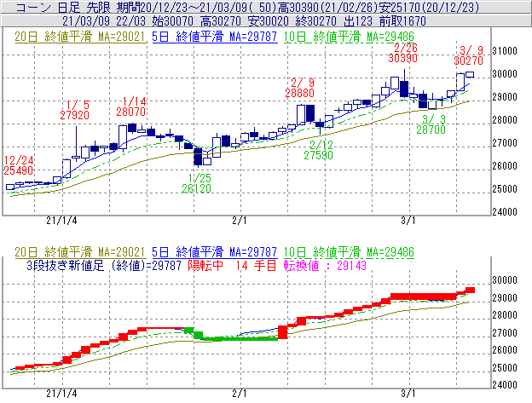This screenshot has height=403, width=532.
Task: Click the 3/9 30270 latest price label
Action: [469, 55]
